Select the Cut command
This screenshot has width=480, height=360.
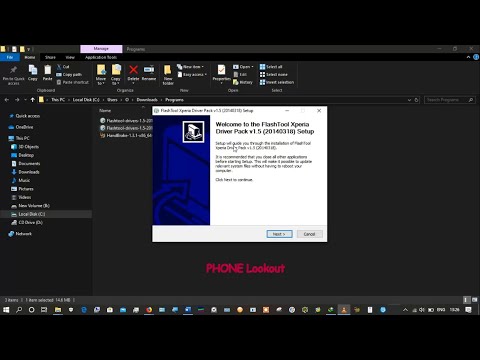63,67
